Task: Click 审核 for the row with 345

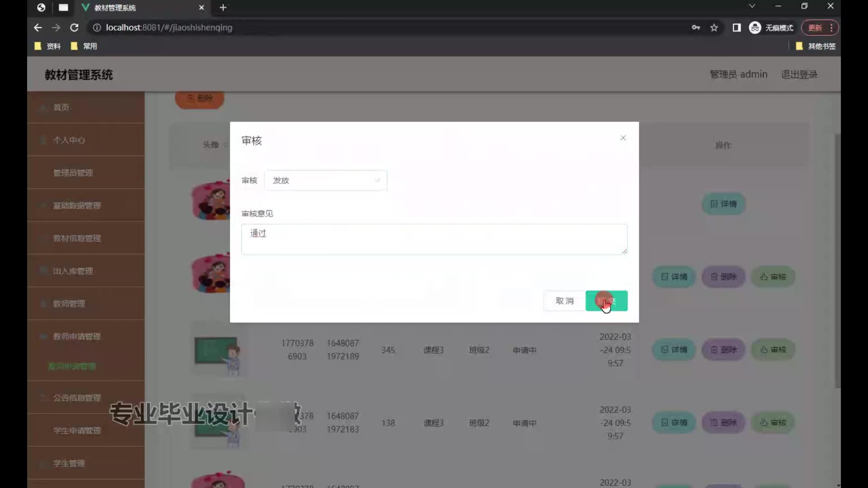Action: [773, 350]
